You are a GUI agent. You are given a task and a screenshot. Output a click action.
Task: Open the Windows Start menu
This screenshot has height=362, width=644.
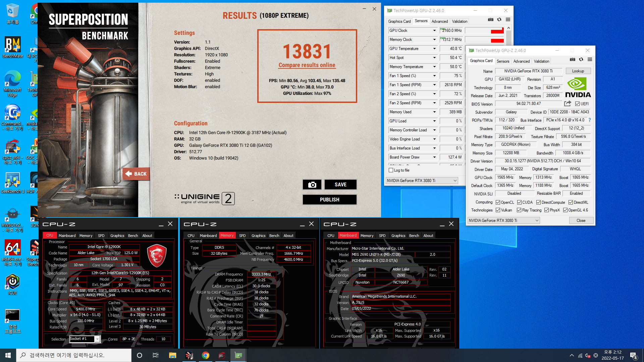8,355
